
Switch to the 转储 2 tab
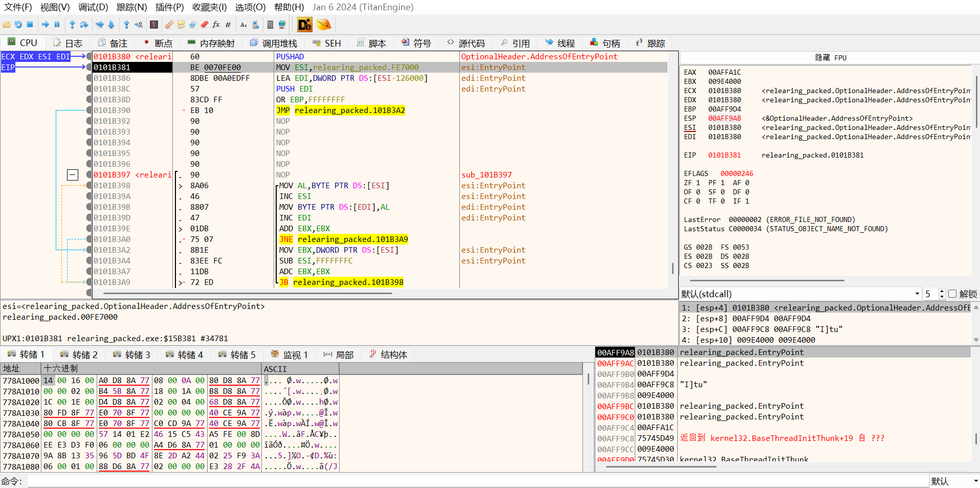79,354
